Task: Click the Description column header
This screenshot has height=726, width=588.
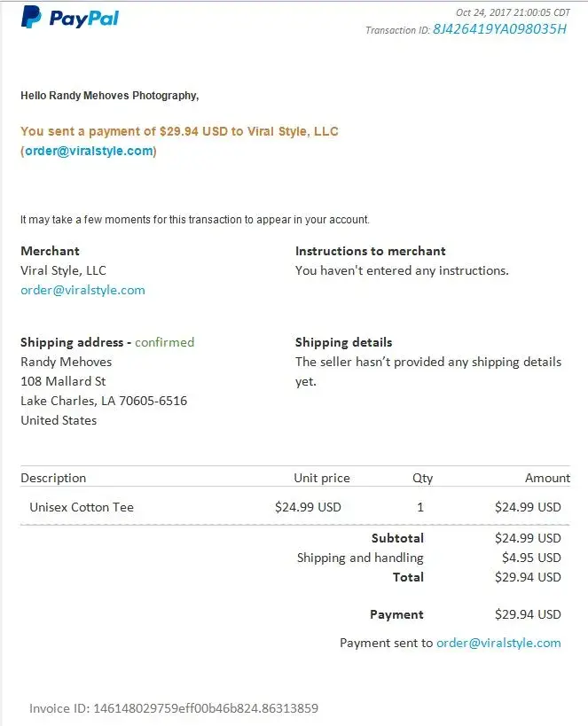Action: pos(53,478)
